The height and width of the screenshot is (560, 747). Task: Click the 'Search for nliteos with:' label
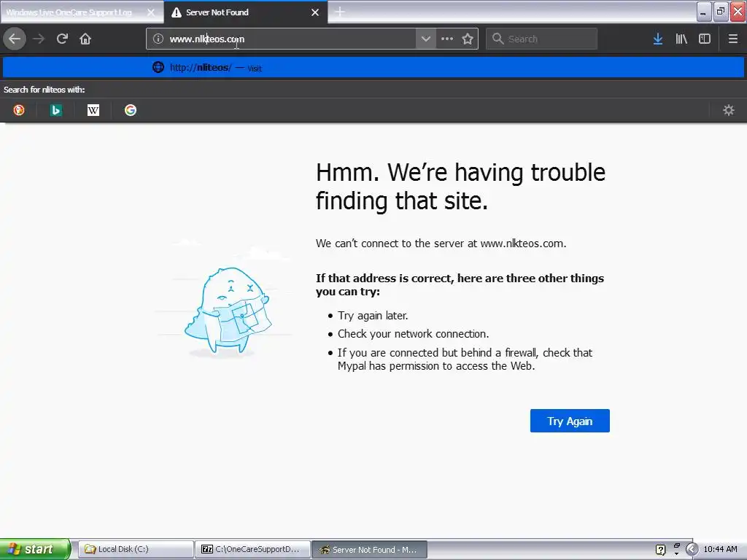pyautogui.click(x=44, y=90)
